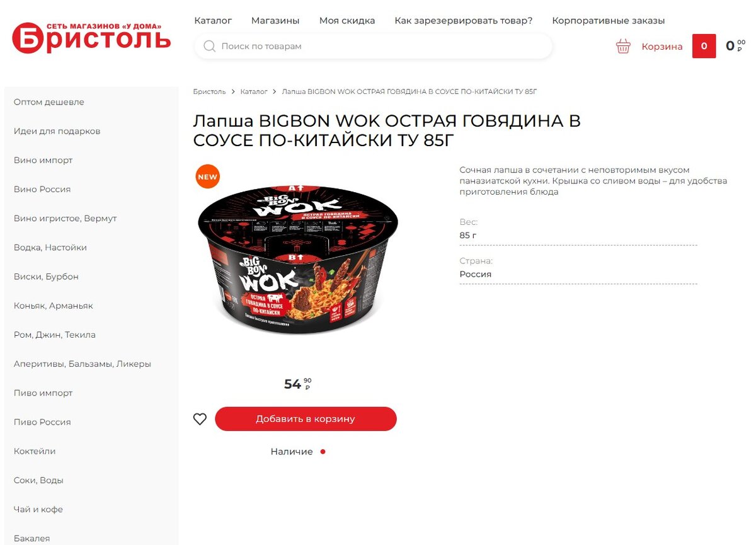Go to Моя скидка page
The image size is (756, 545).
pyautogui.click(x=347, y=21)
